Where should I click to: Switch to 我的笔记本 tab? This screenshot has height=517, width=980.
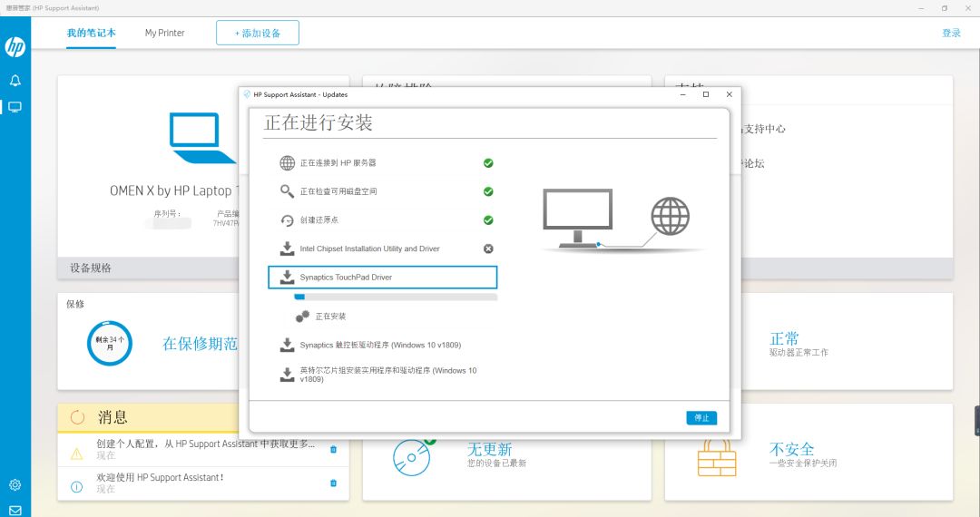[x=92, y=33]
